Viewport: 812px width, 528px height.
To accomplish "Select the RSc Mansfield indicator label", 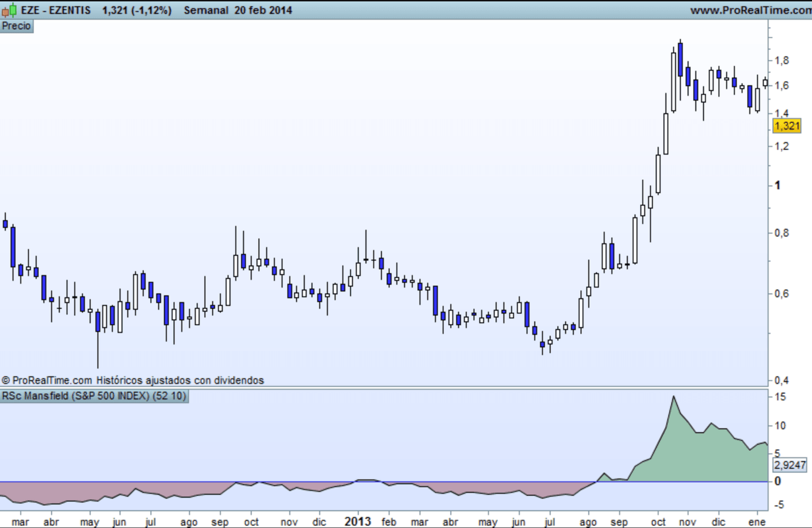I will coord(94,396).
